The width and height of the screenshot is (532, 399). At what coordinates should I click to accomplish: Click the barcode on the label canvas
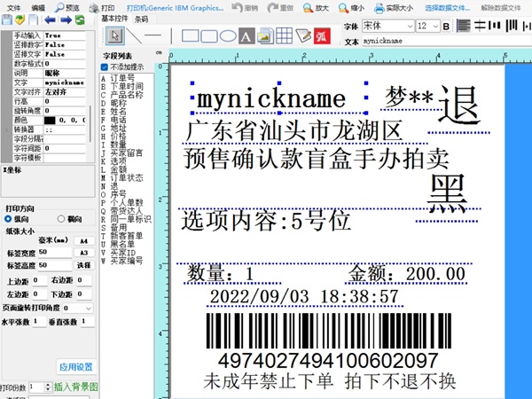329,331
